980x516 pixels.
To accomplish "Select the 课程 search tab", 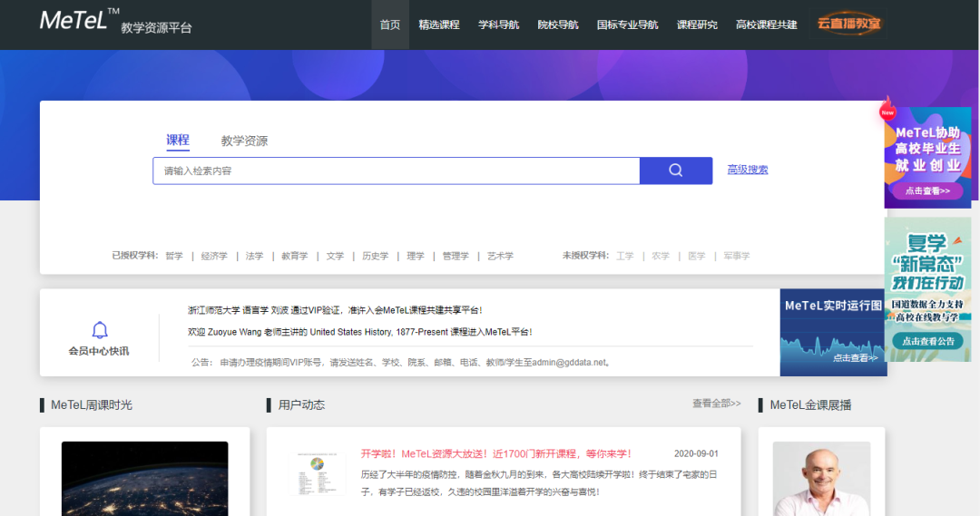I will 178,140.
